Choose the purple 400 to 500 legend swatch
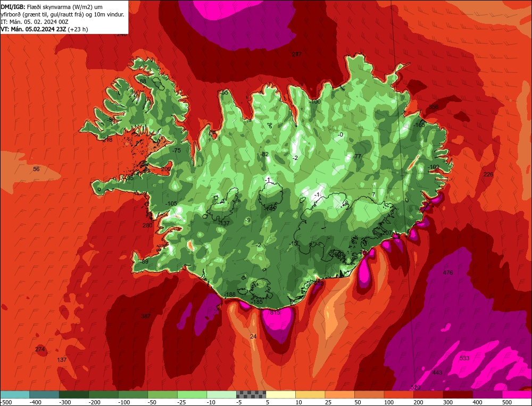The image size is (532, 406). pyautogui.click(x=487, y=394)
